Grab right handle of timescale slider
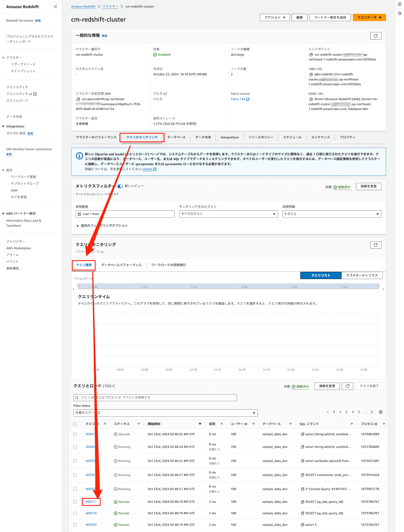 click(378, 286)
